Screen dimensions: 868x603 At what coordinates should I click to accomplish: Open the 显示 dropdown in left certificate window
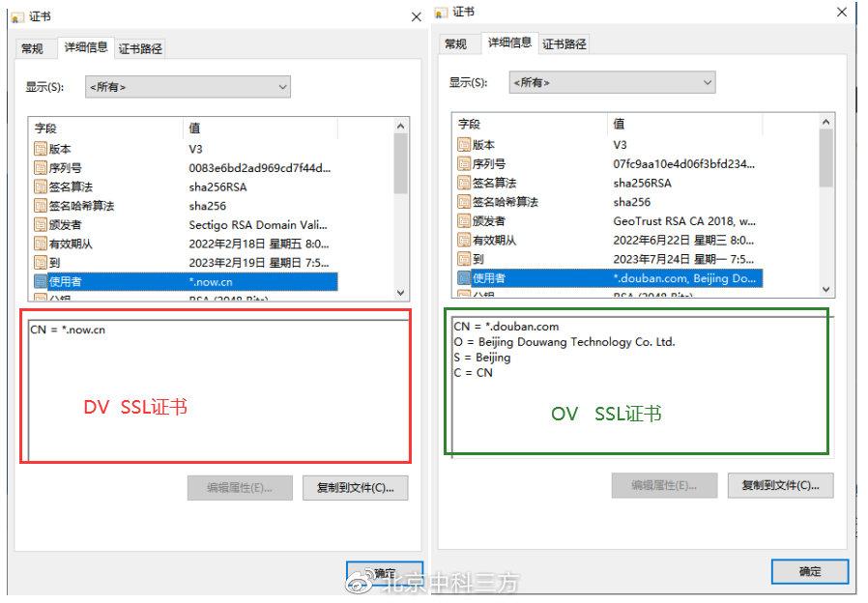(x=188, y=87)
